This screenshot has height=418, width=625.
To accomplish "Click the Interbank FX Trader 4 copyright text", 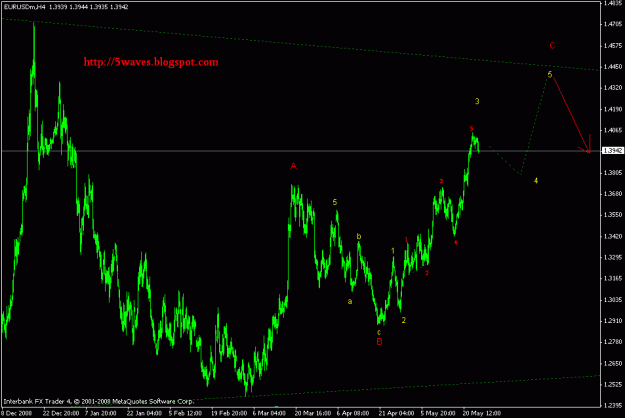I will pyautogui.click(x=98, y=401).
